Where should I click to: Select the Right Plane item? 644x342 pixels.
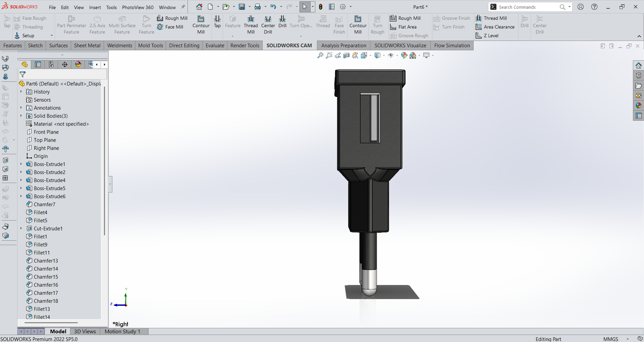pyautogui.click(x=43, y=148)
